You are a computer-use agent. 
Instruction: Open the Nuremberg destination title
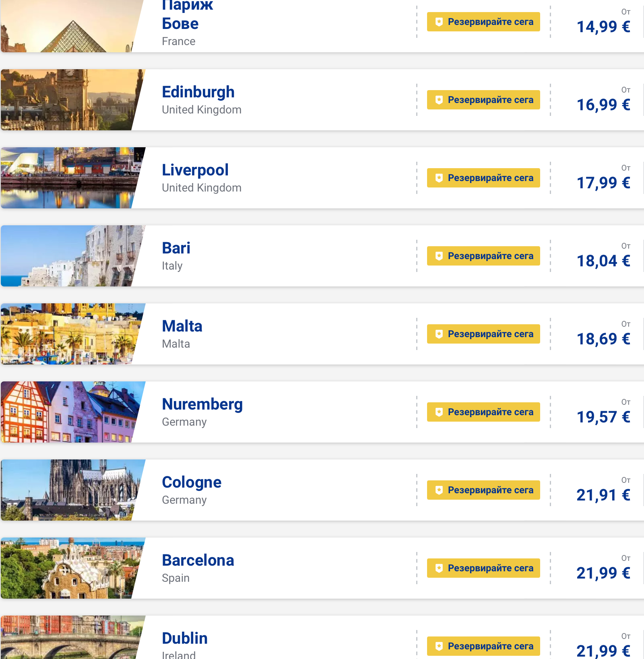tap(202, 404)
